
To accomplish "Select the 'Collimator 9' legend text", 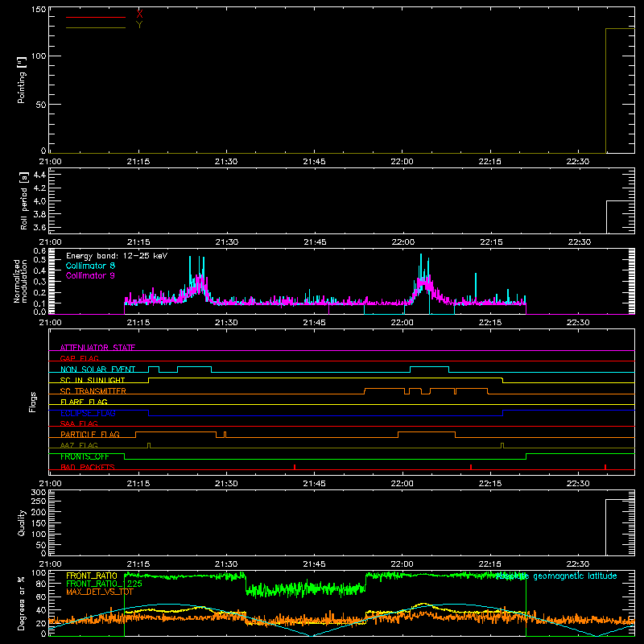I will 90,275.
